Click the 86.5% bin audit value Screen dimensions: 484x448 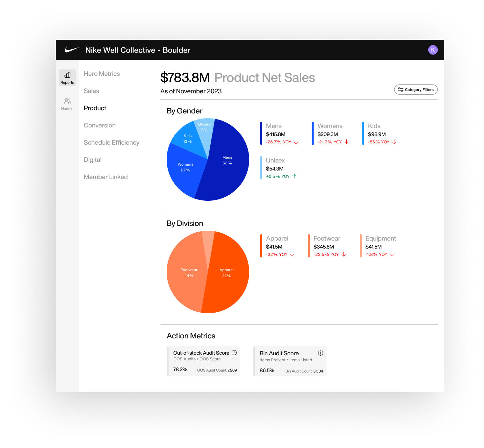coord(267,370)
